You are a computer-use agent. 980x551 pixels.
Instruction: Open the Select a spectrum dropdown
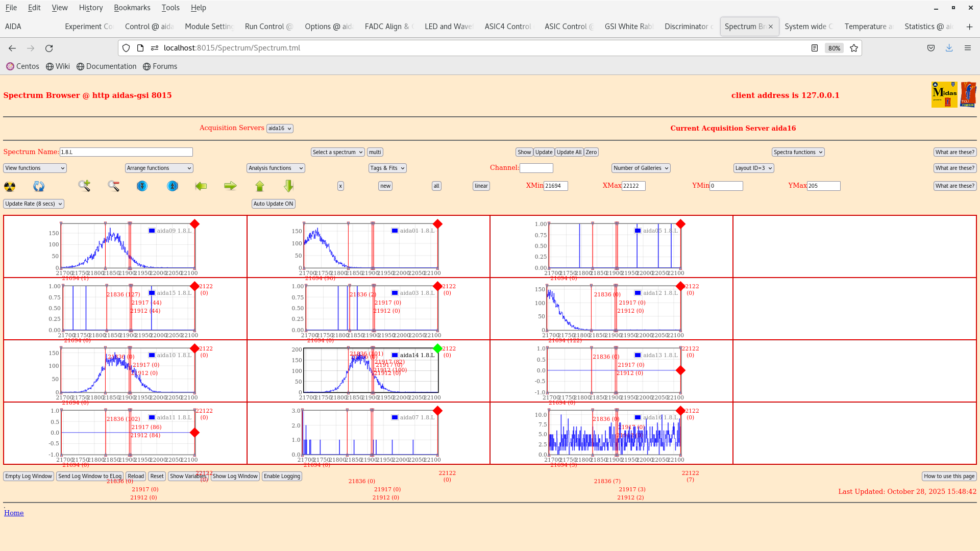pos(337,152)
